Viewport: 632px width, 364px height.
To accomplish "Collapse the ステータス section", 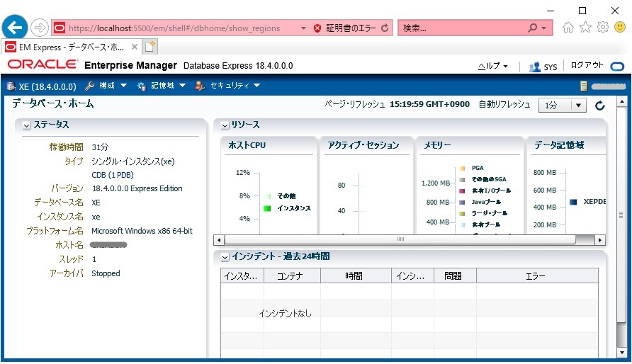I will click(x=27, y=126).
